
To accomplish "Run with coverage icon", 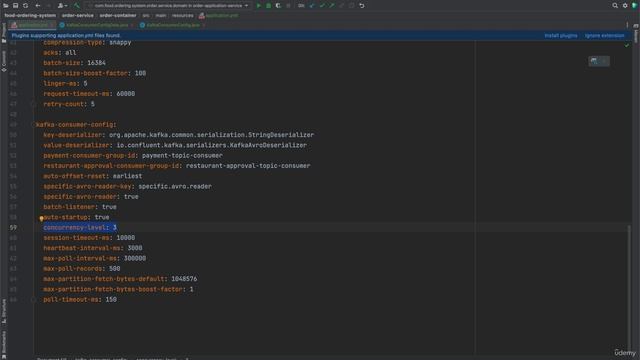I will point(278,6).
